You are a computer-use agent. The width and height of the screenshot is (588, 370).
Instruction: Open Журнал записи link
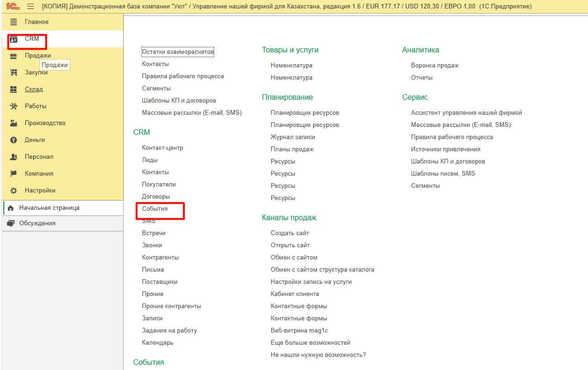tap(293, 137)
